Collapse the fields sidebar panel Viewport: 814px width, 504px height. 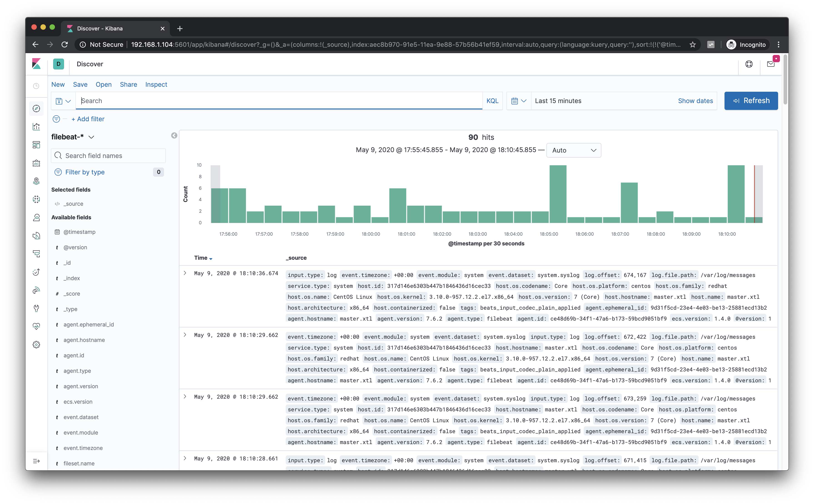tap(174, 135)
